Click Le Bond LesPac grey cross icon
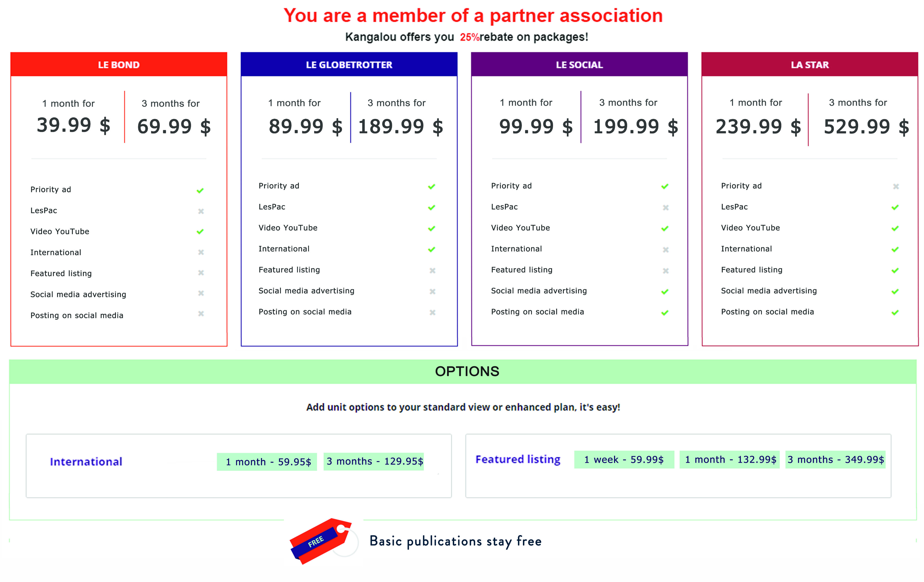This screenshot has height=582, width=924. click(x=201, y=211)
